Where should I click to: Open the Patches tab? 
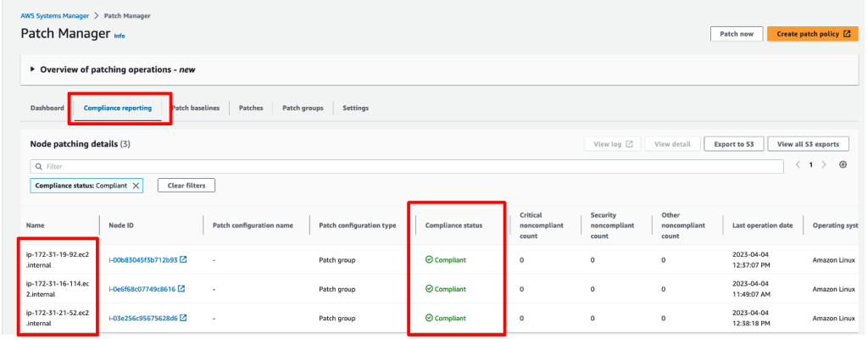[251, 108]
